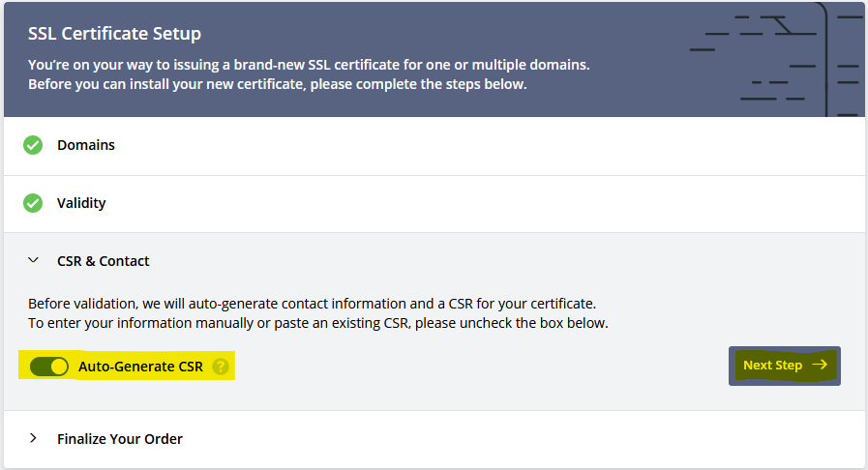The image size is (868, 470).
Task: Click the "Before validation" description line
Action: [312, 304]
